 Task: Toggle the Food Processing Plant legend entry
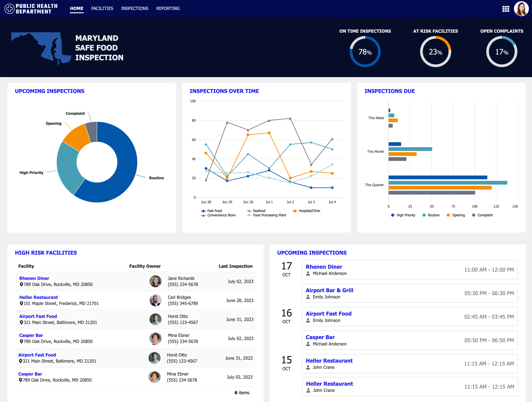click(x=266, y=215)
